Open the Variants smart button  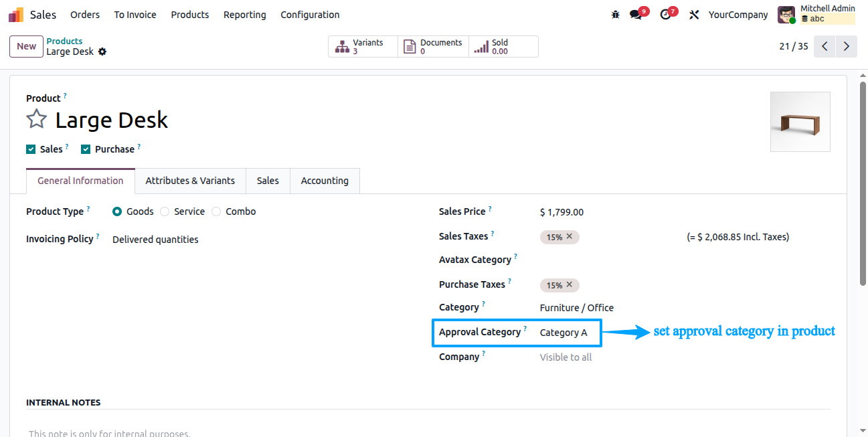(363, 46)
